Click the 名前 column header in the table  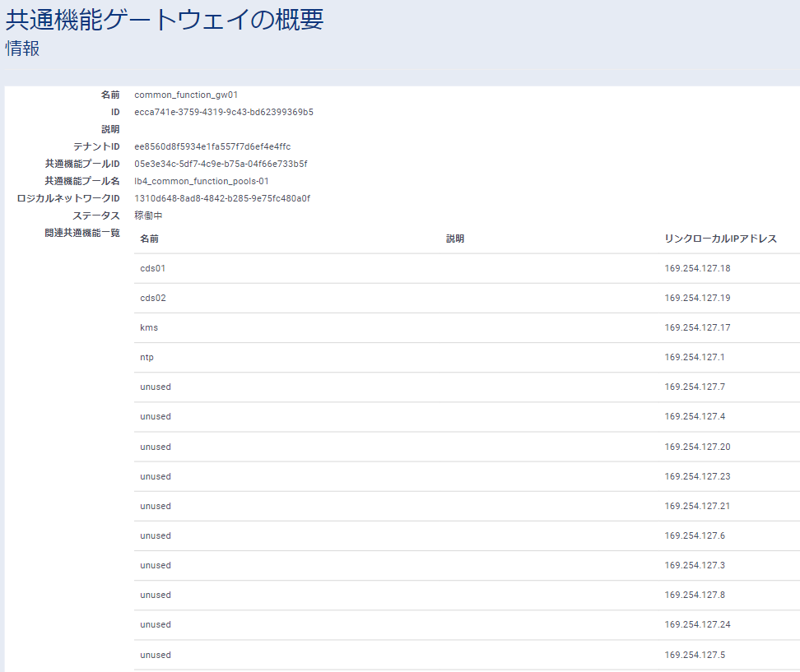(149, 239)
